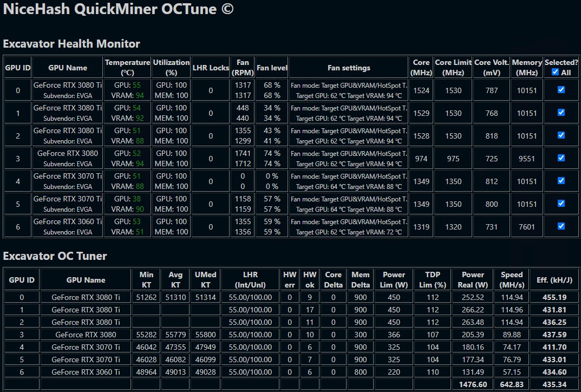Click the Fan level column header
This screenshot has width=581, height=392.
(272, 68)
